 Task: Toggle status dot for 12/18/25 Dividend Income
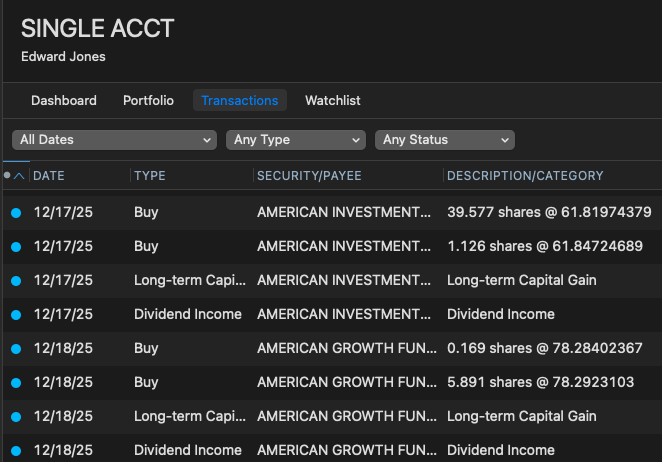click(x=15, y=451)
